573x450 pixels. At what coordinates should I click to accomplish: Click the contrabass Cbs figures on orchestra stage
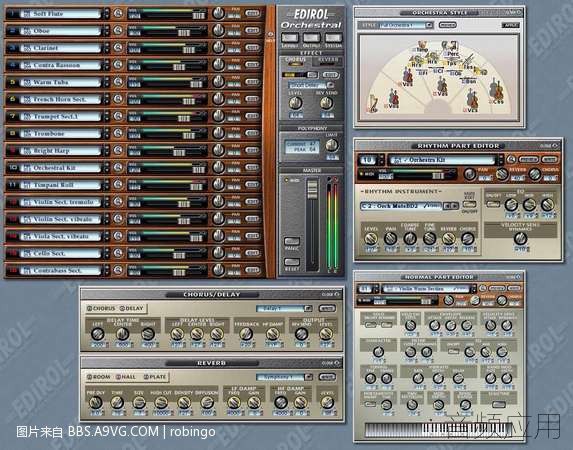pyautogui.click(x=497, y=91)
